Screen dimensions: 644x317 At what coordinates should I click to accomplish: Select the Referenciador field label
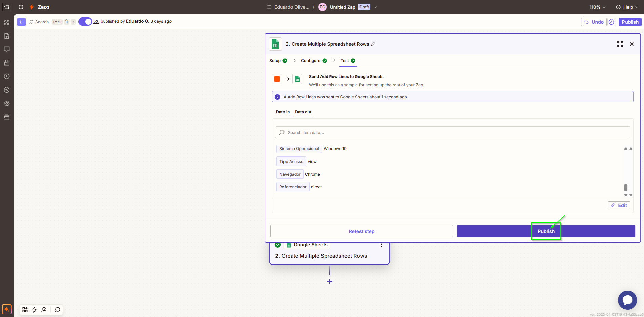pos(293,187)
